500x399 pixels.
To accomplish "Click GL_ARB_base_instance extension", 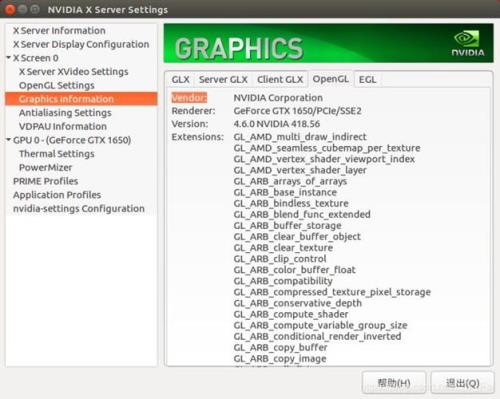I will (x=285, y=192).
